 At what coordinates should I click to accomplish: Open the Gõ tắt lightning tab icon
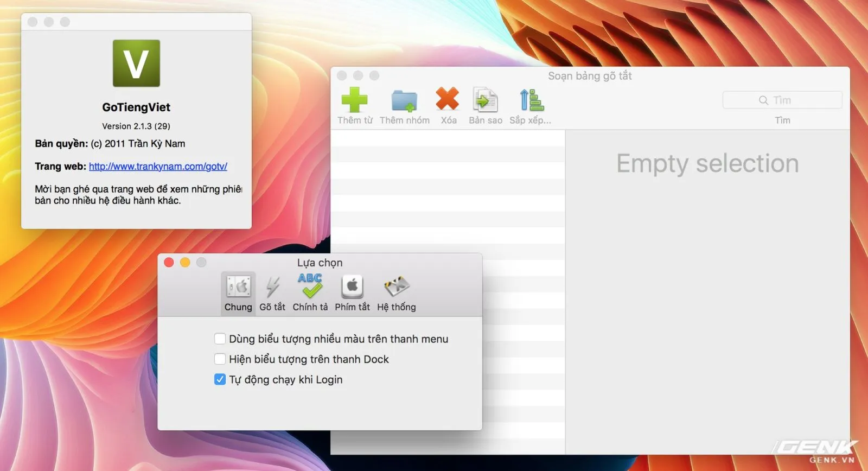tap(272, 287)
